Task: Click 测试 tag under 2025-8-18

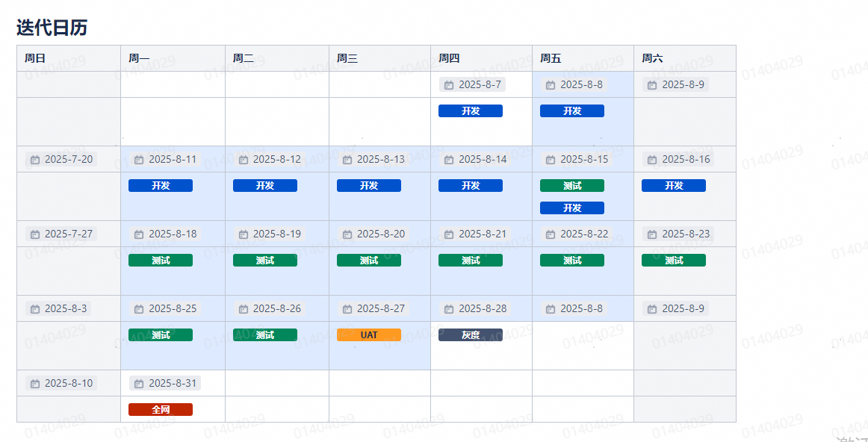Action: (x=161, y=261)
